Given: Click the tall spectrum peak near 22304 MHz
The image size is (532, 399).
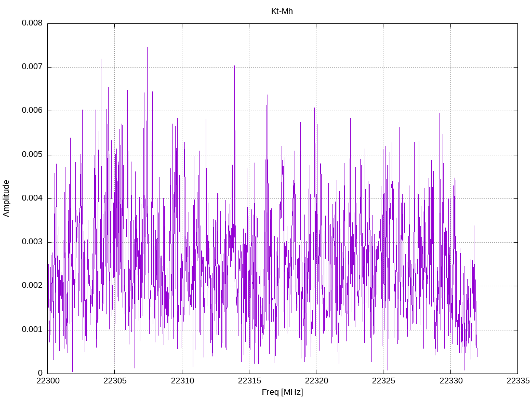Looking at the screenshot, I should [101, 60].
